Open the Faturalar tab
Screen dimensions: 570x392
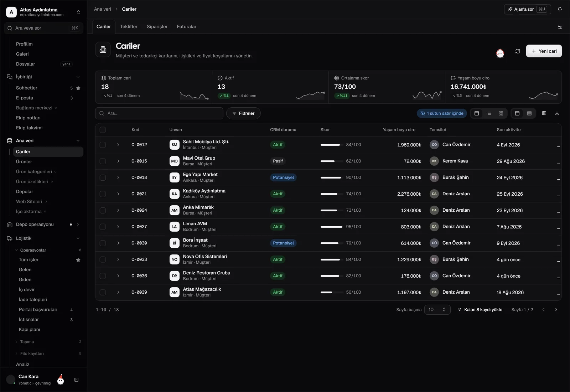pos(186,27)
